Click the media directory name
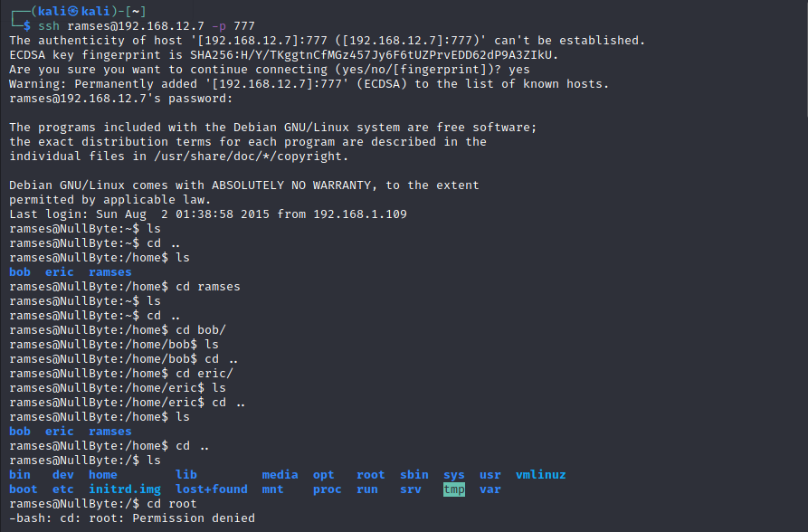This screenshot has height=532, width=808. (x=280, y=475)
